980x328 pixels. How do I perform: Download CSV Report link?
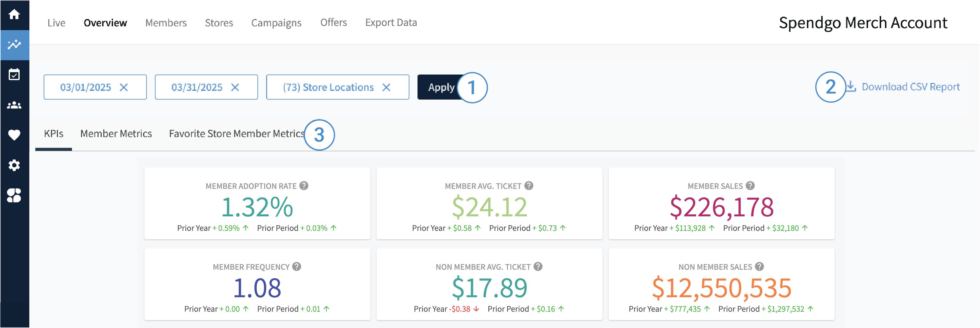pyautogui.click(x=910, y=87)
